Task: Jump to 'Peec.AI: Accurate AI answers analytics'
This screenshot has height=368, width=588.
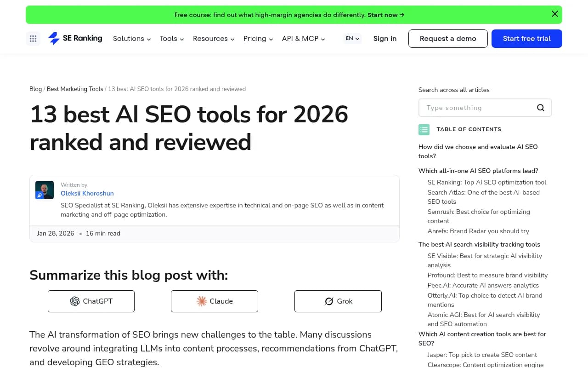Action: 483,285
